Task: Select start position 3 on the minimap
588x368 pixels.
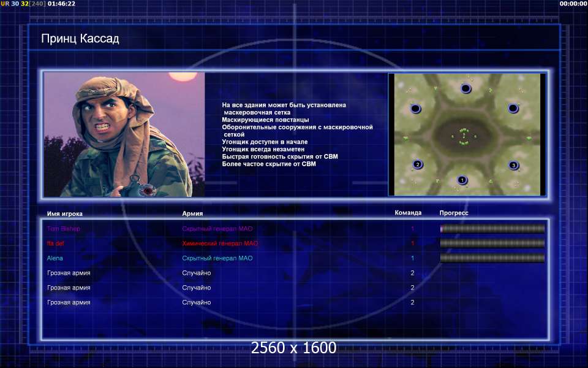Action: pos(513,165)
